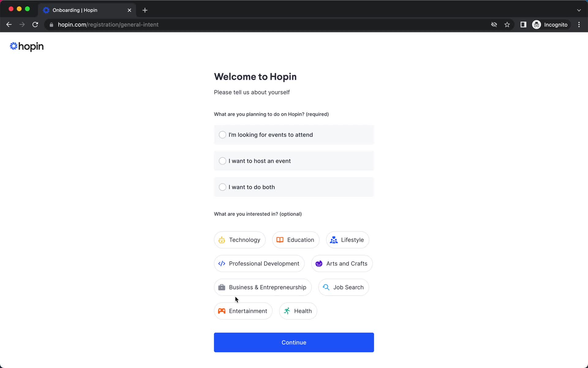This screenshot has width=588, height=368.
Task: Toggle the Arts and Crafts interest chip
Action: (342, 263)
